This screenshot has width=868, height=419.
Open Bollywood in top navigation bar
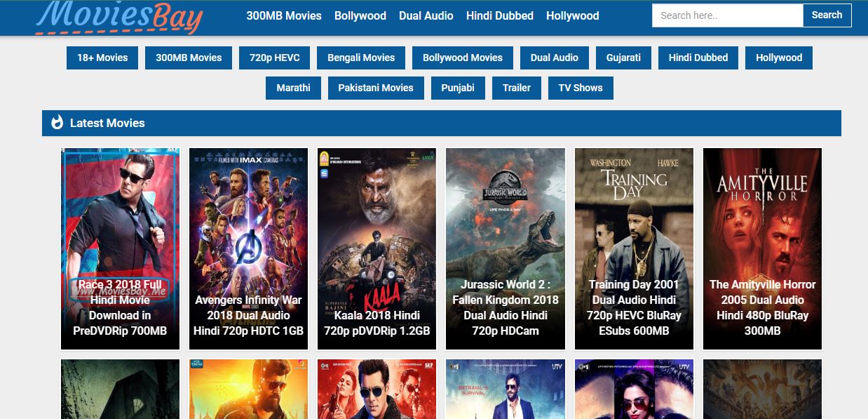pos(360,15)
